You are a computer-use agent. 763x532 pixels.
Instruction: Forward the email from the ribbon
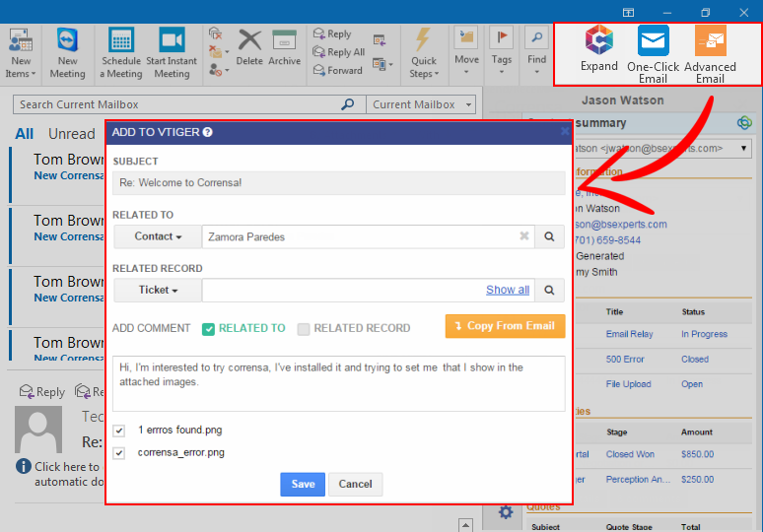pyautogui.click(x=338, y=71)
